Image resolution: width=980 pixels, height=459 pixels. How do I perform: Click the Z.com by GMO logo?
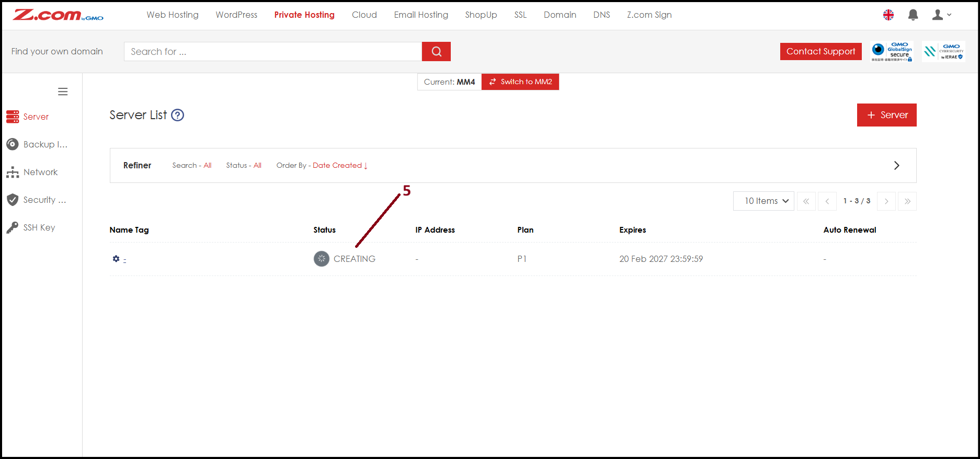tap(58, 15)
